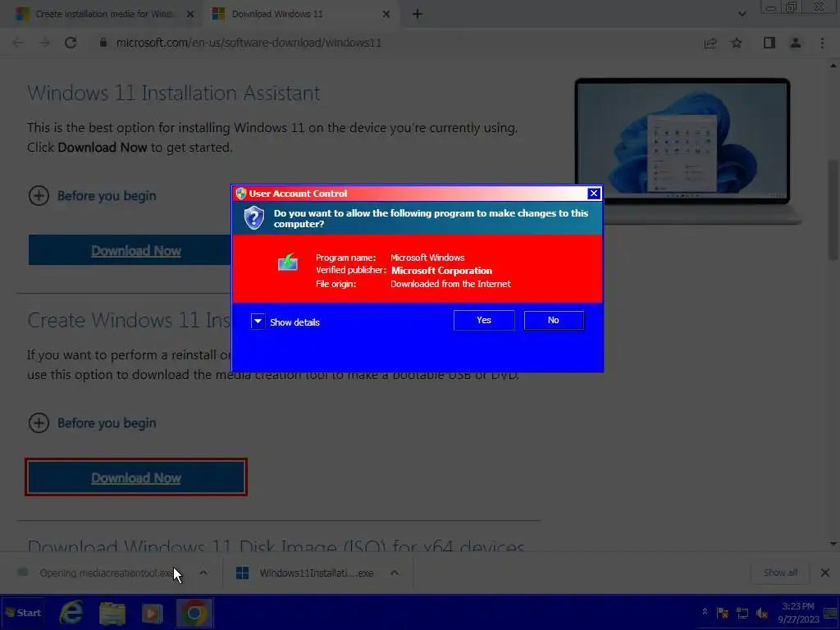This screenshot has width=840, height=630.
Task: Click Show all downloads
Action: click(780, 573)
